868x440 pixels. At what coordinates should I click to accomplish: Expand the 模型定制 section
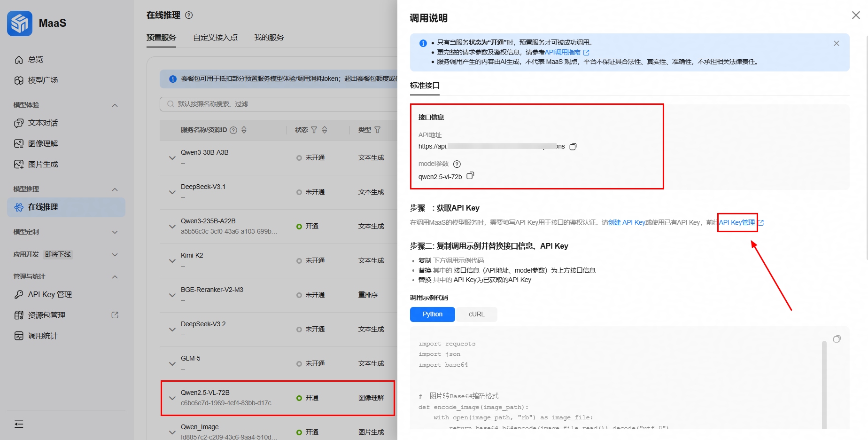tap(115, 232)
